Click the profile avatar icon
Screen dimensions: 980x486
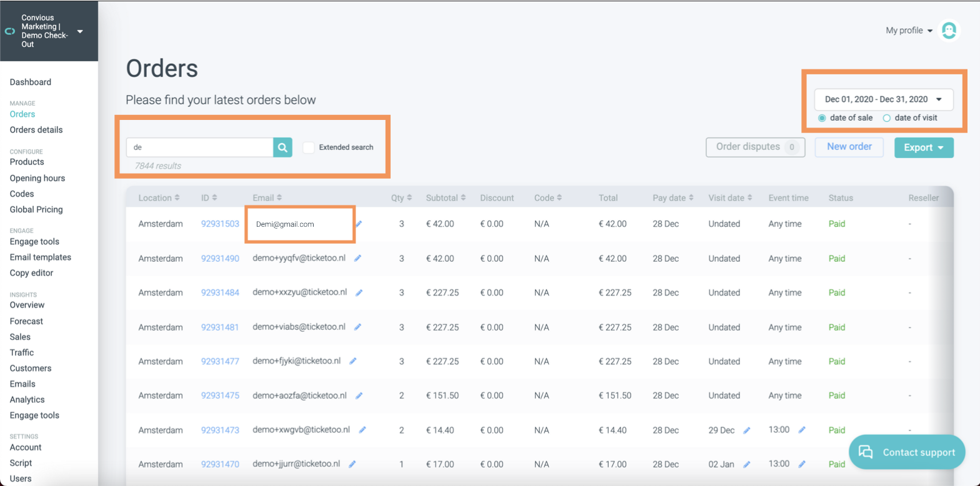point(949,31)
